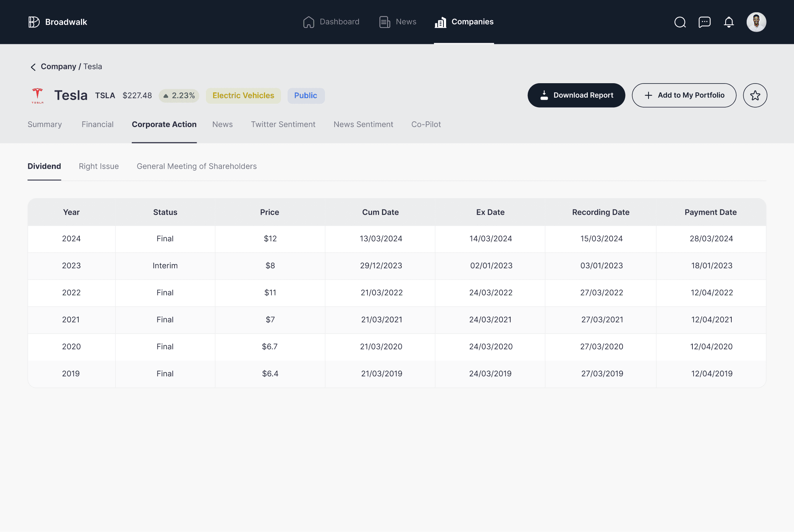Click the Payment Date column header

point(711,212)
